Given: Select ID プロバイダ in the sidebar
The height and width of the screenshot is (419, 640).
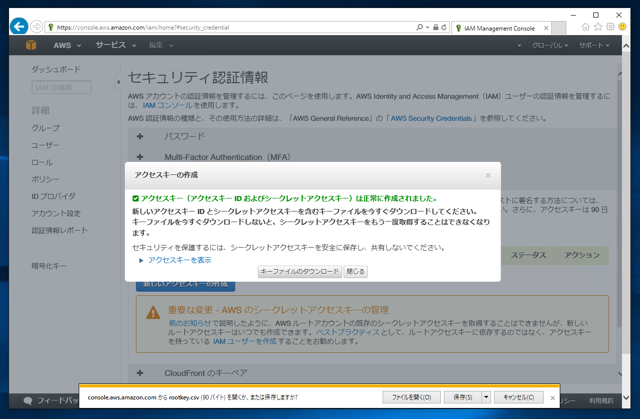Looking at the screenshot, I should pyautogui.click(x=53, y=196).
